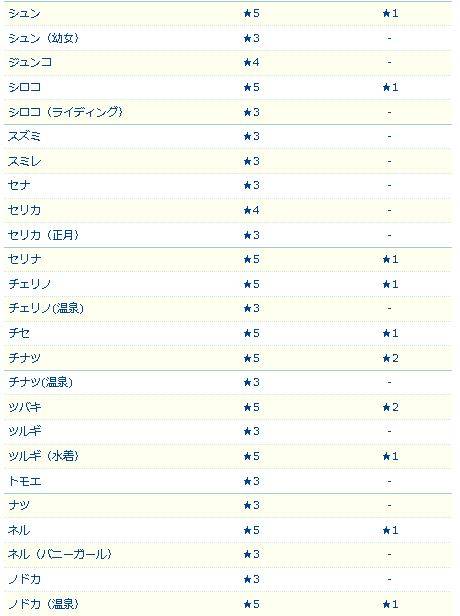Image resolution: width=460 pixels, height=616 pixels.
Task: Select the ジュンコ character name
Action: click(30, 62)
